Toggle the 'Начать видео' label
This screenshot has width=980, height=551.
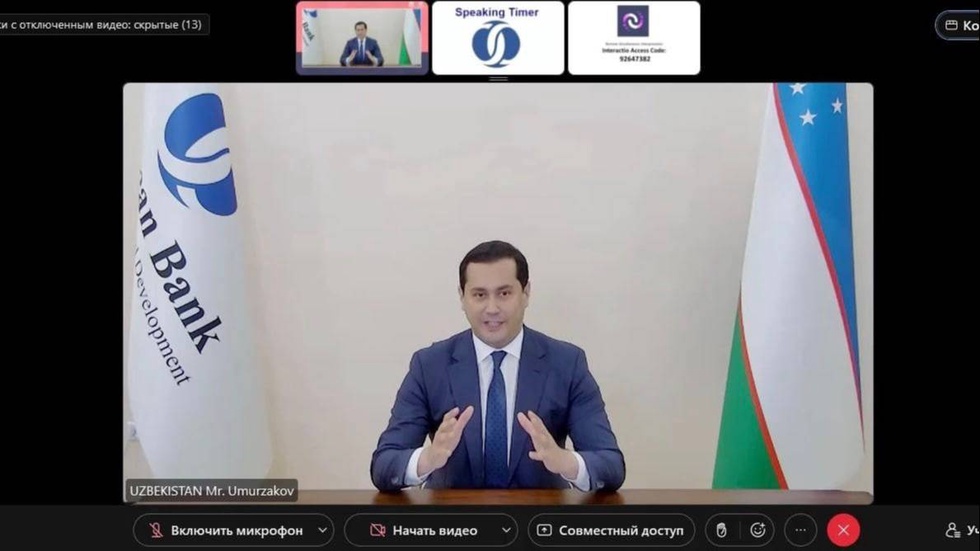pos(434,530)
